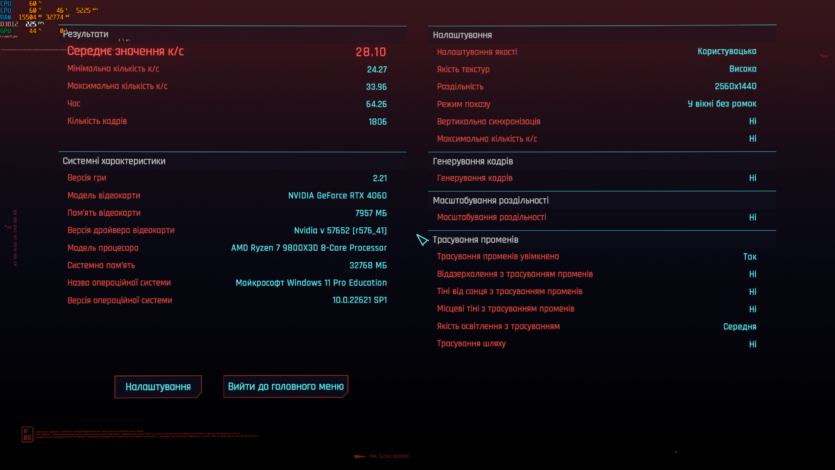The image size is (835, 470).
Task: Click the Ні value for Генерування кадрів
Action: click(752, 178)
